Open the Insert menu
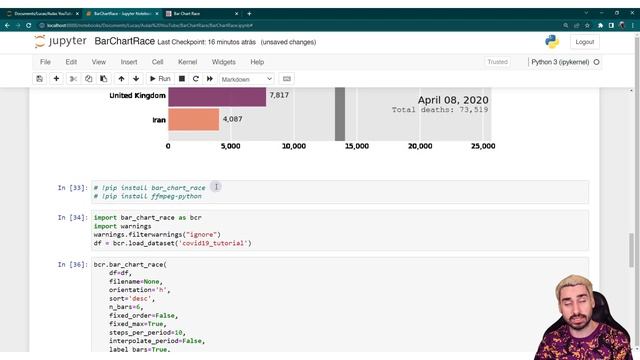The image size is (640, 360). click(x=129, y=62)
